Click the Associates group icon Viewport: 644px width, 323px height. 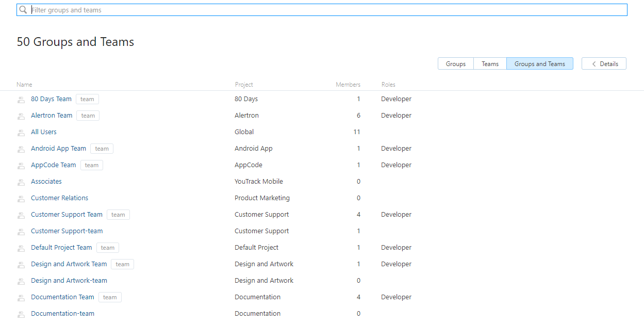pos(21,182)
